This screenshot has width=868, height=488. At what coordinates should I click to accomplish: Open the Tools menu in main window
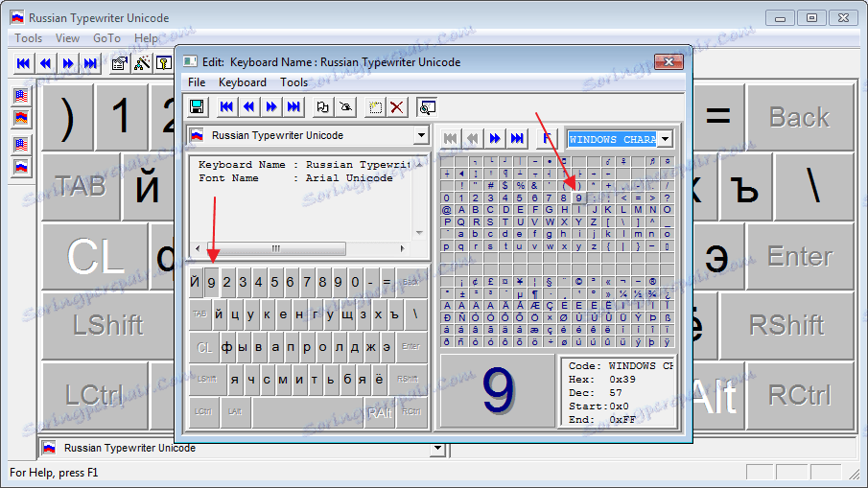click(x=28, y=38)
